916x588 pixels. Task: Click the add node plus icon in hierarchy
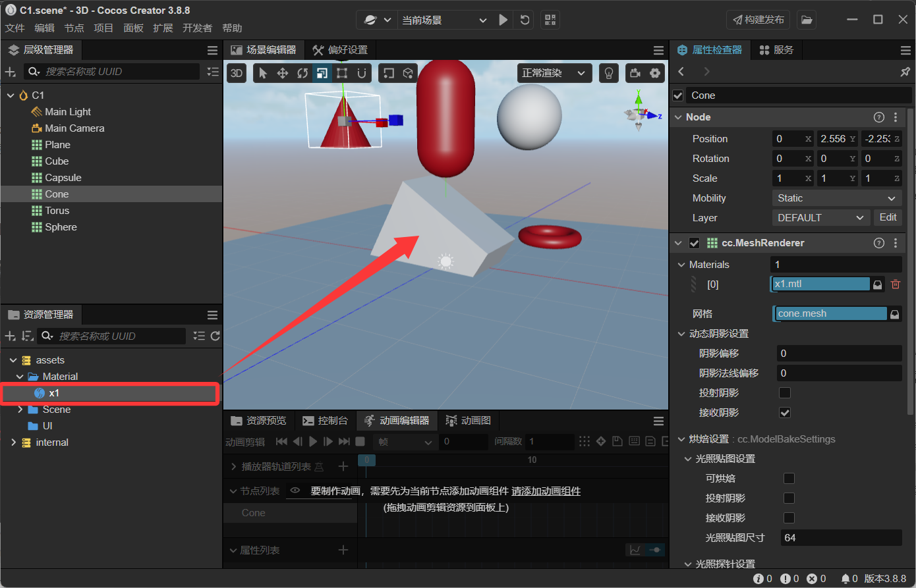point(11,72)
